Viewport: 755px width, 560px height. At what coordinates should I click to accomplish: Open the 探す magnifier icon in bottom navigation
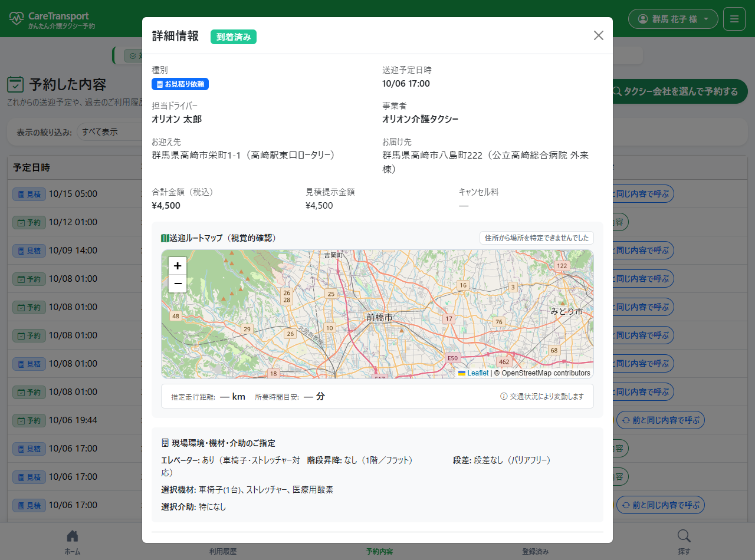684,536
